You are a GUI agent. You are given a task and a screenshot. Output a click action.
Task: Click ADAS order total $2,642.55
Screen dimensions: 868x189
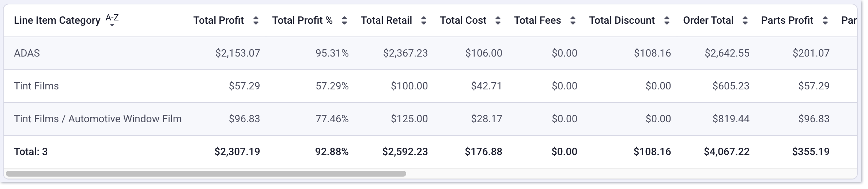click(727, 53)
